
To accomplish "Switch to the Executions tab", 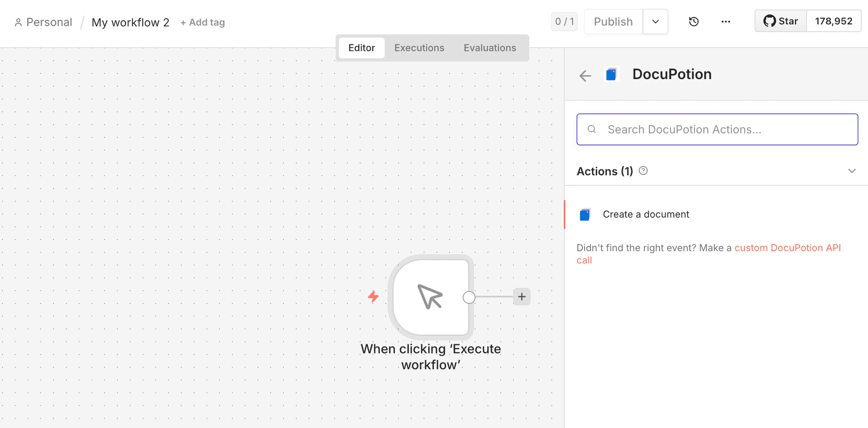I will pyautogui.click(x=419, y=47).
